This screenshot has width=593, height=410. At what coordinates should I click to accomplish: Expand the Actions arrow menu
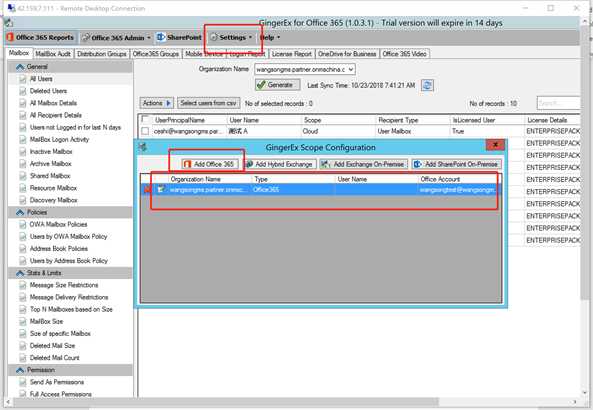coord(168,103)
